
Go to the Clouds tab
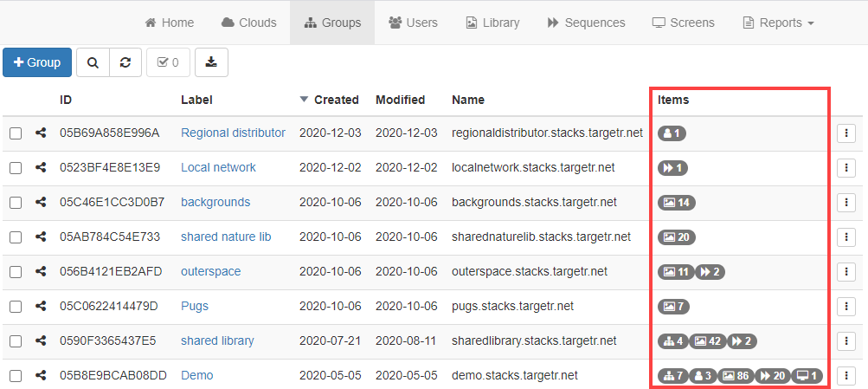pyautogui.click(x=249, y=23)
